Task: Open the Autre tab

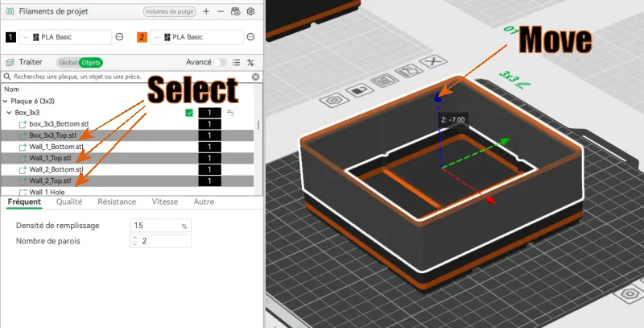Action: pos(204,201)
